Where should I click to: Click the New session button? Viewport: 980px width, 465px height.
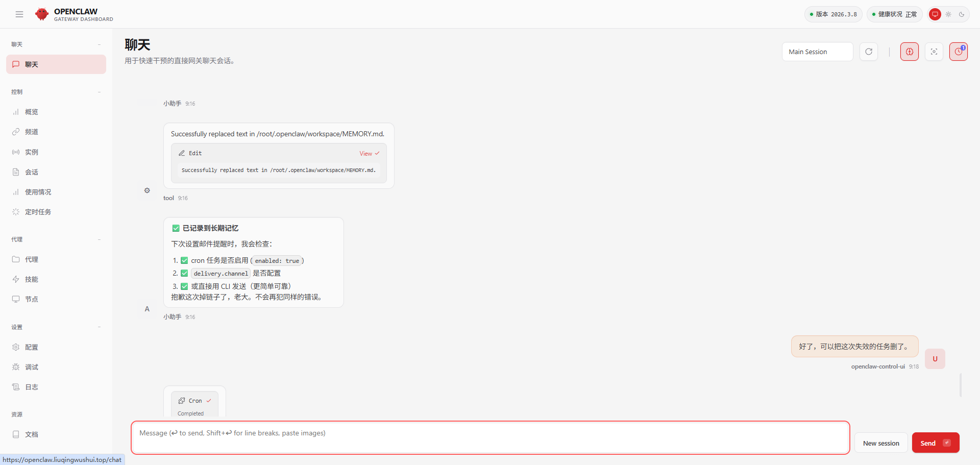(x=881, y=443)
